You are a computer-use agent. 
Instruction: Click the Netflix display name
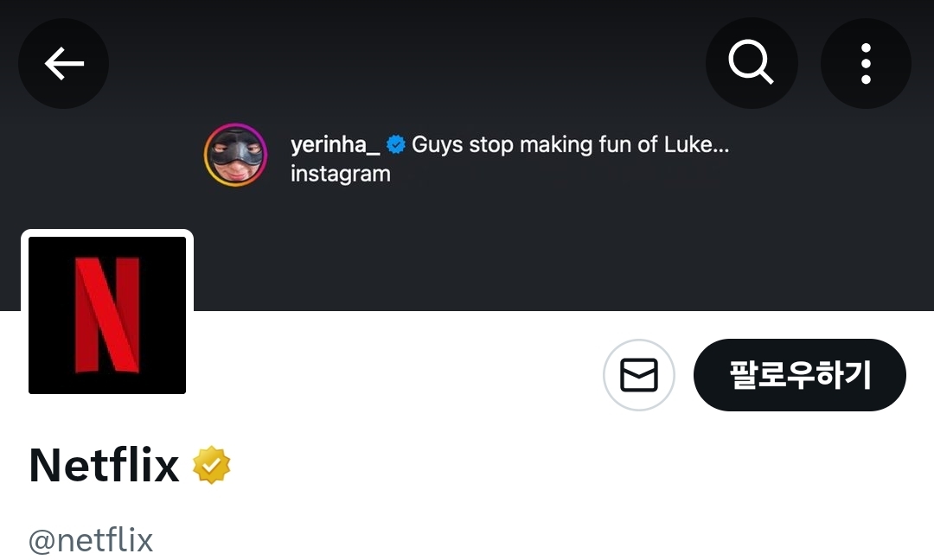104,466
